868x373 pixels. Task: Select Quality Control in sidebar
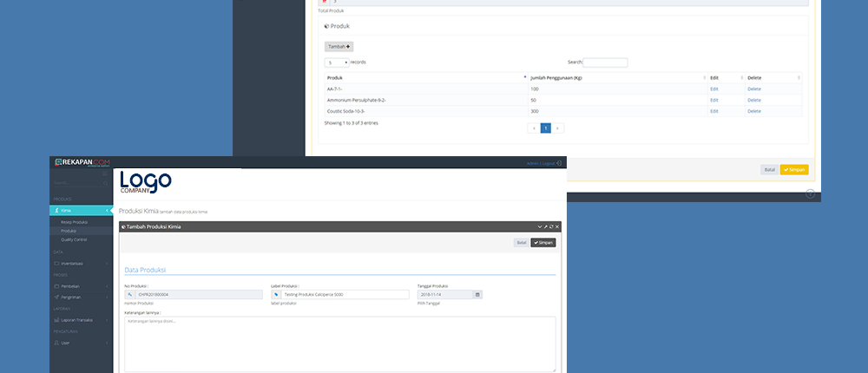[x=74, y=239]
